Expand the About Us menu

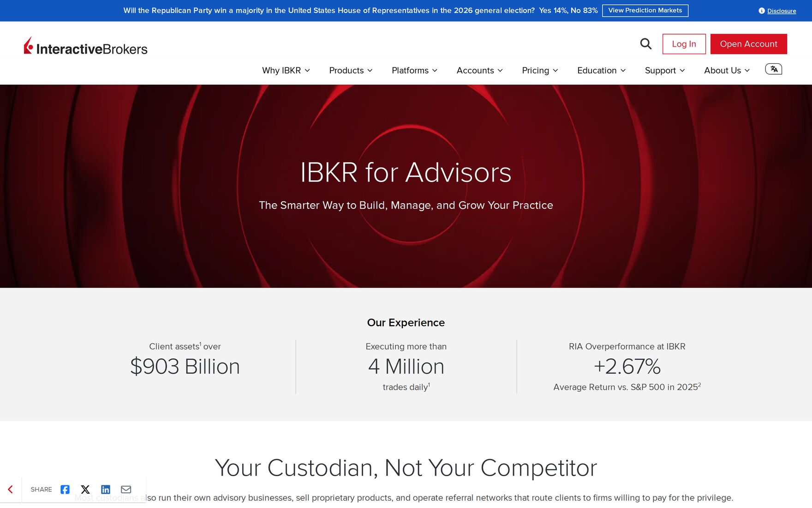727,70
